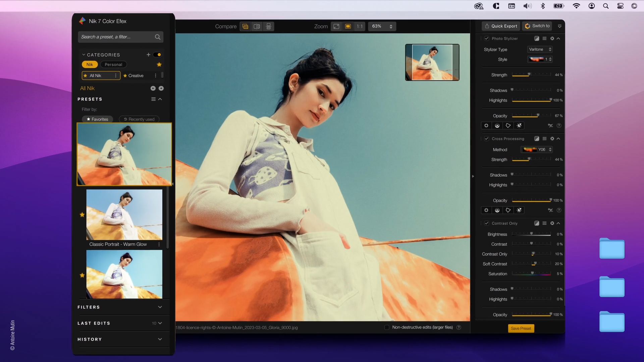Click the Quick Export button

click(501, 26)
